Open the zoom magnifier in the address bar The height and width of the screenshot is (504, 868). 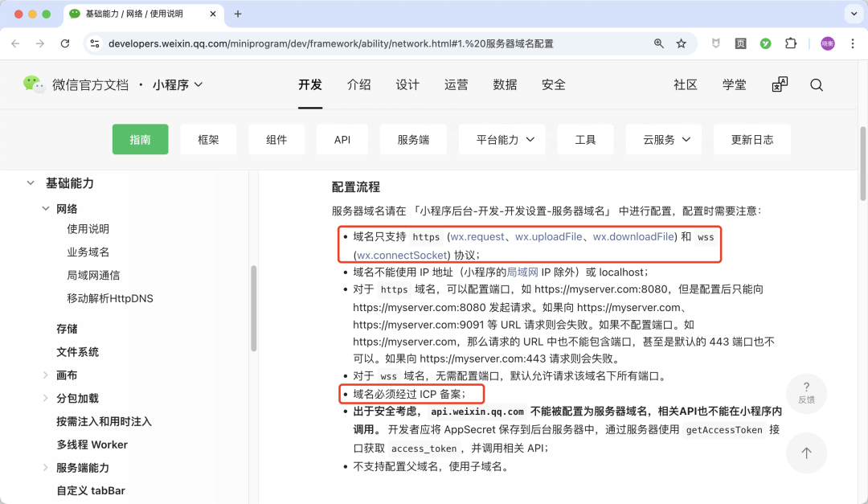658,43
